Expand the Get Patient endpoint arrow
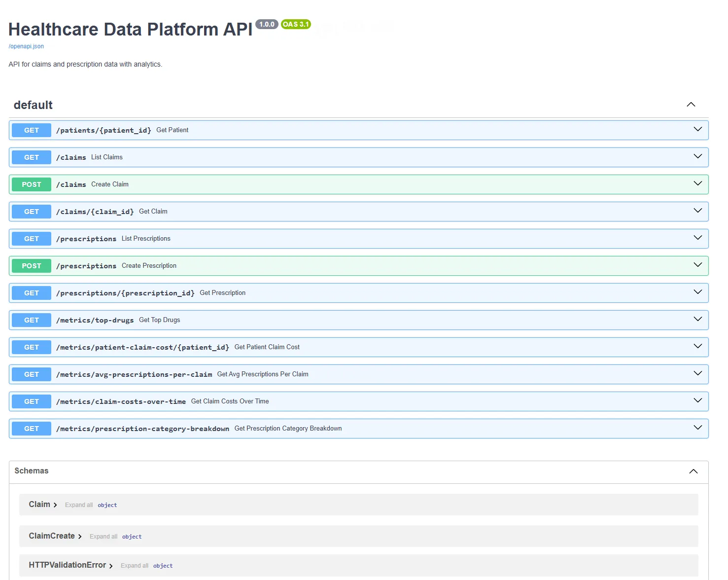This screenshot has width=728, height=580. 697,130
